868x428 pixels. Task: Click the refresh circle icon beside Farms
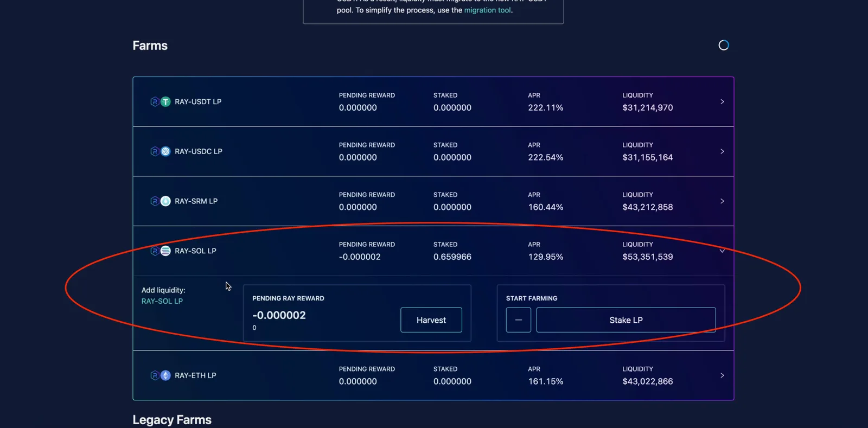[x=724, y=45]
